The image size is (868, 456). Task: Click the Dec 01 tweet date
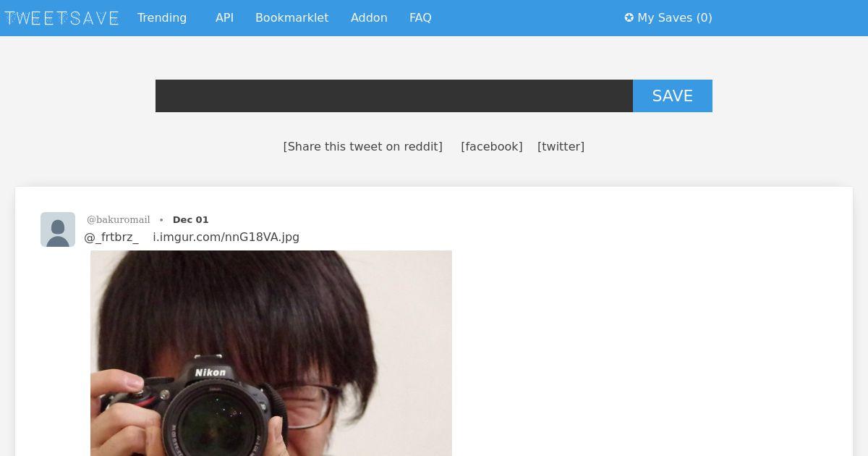190,219
